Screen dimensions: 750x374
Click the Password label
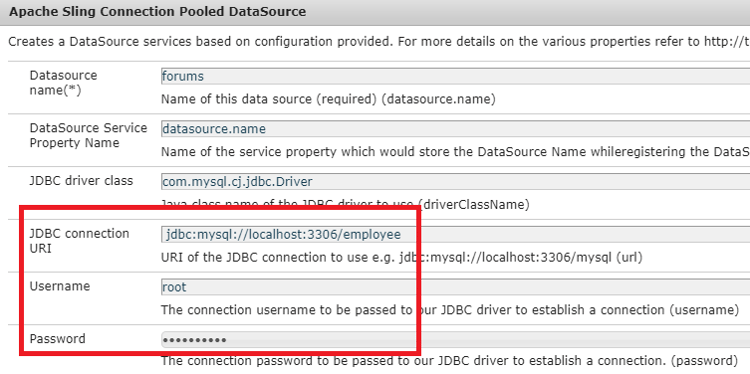(x=57, y=339)
